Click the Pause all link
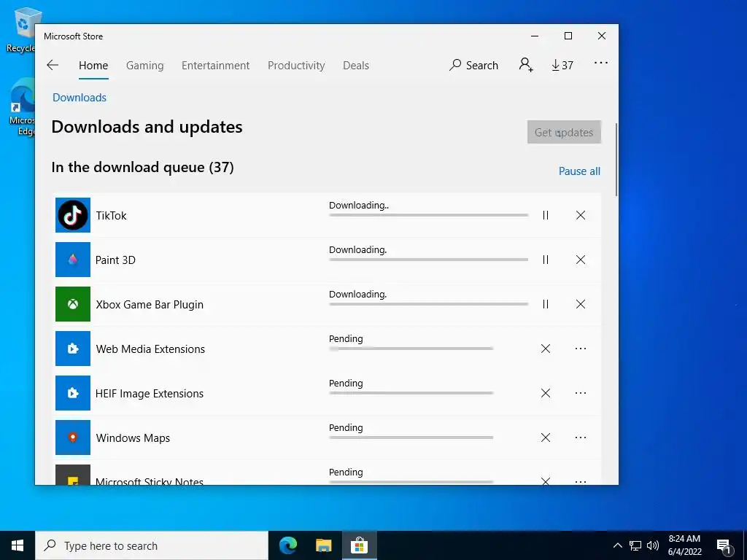The width and height of the screenshot is (747, 560). pos(579,171)
